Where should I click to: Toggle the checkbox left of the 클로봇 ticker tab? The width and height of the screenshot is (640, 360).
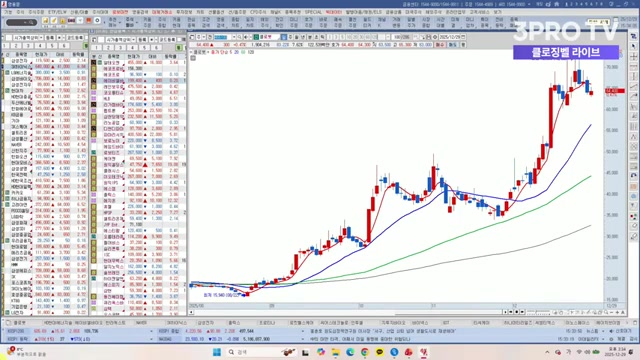tap(8, 322)
